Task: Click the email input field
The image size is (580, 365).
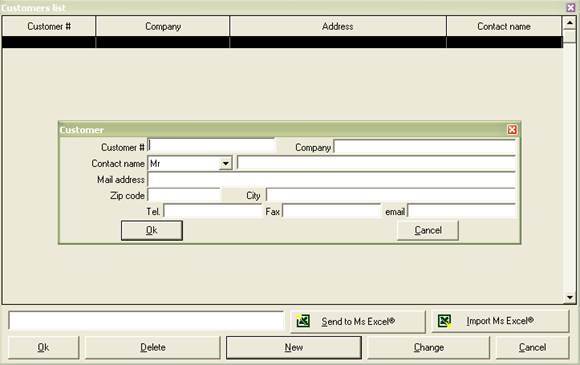Action: tap(461, 211)
